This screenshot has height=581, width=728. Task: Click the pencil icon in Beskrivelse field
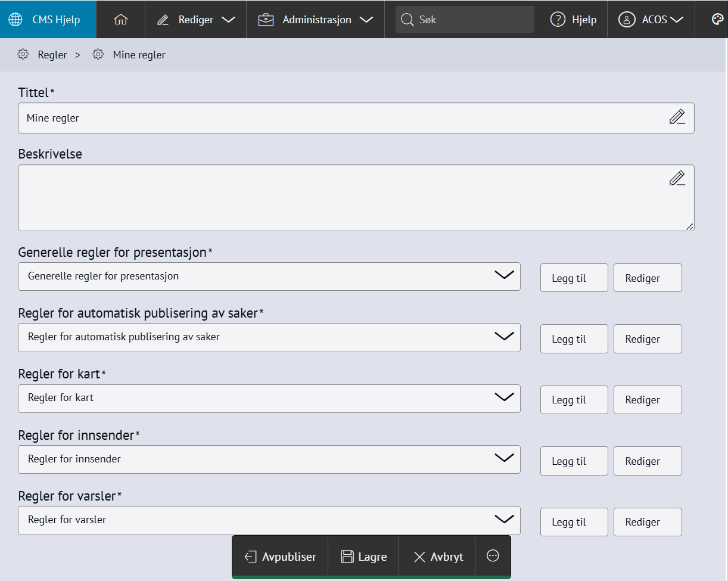click(x=677, y=178)
